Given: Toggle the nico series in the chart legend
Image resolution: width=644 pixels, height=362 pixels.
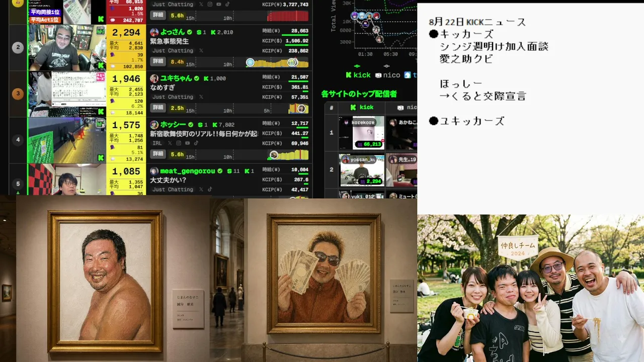Looking at the screenshot, I should pos(387,75).
